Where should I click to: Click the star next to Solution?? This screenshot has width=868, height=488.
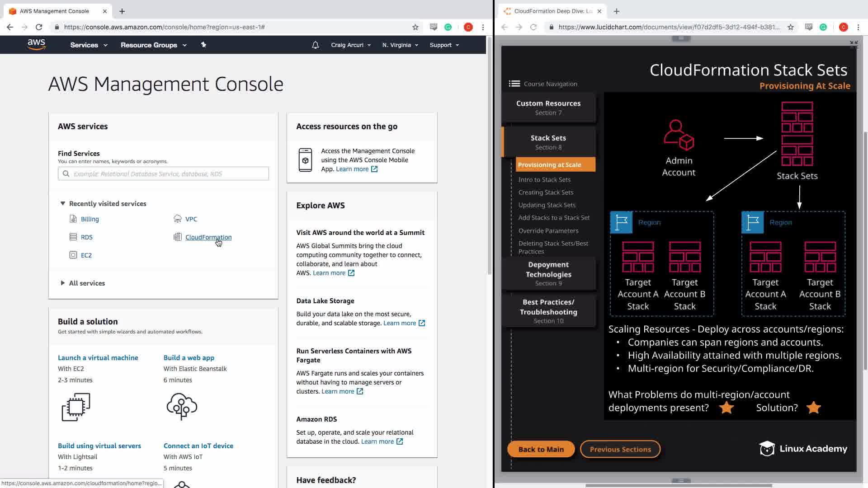click(813, 408)
